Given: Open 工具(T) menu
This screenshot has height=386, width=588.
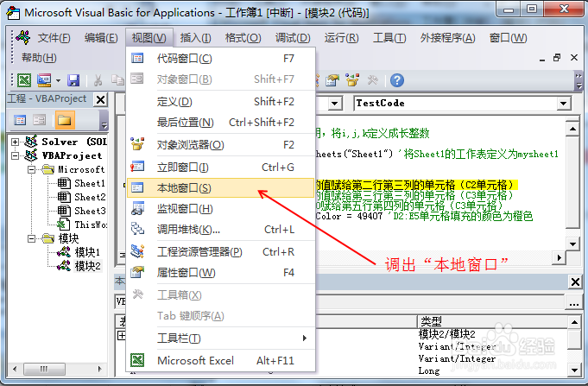Looking at the screenshot, I should 389,38.
